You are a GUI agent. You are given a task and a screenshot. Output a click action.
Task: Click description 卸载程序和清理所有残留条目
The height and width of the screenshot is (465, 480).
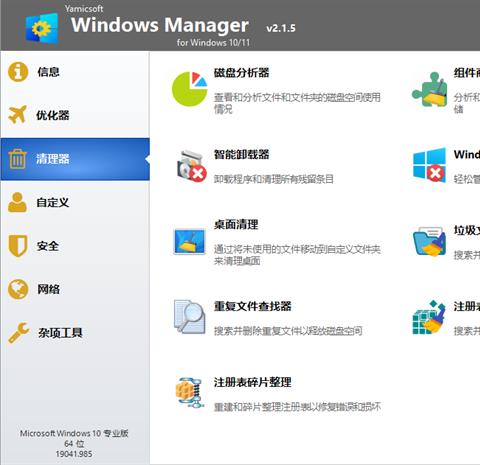click(x=273, y=179)
